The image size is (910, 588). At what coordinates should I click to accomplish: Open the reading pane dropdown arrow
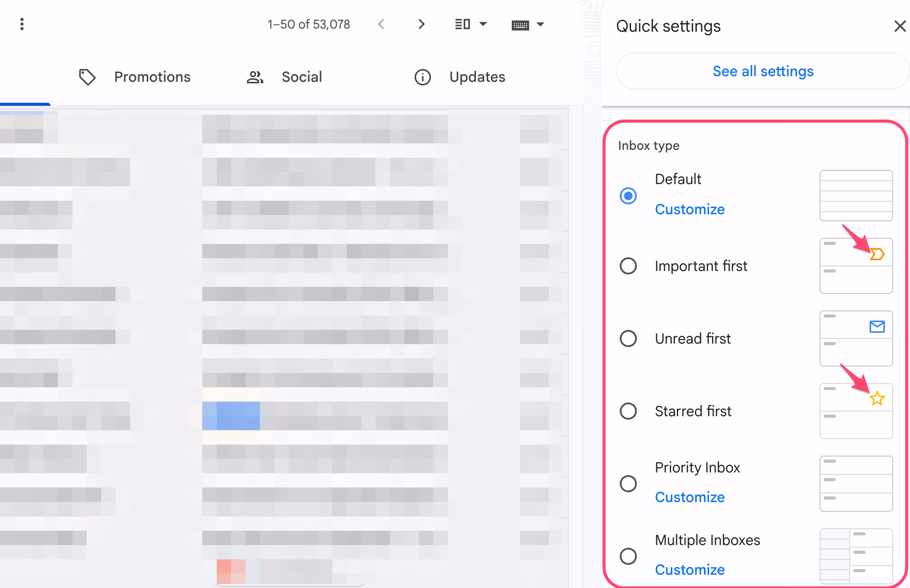483,24
